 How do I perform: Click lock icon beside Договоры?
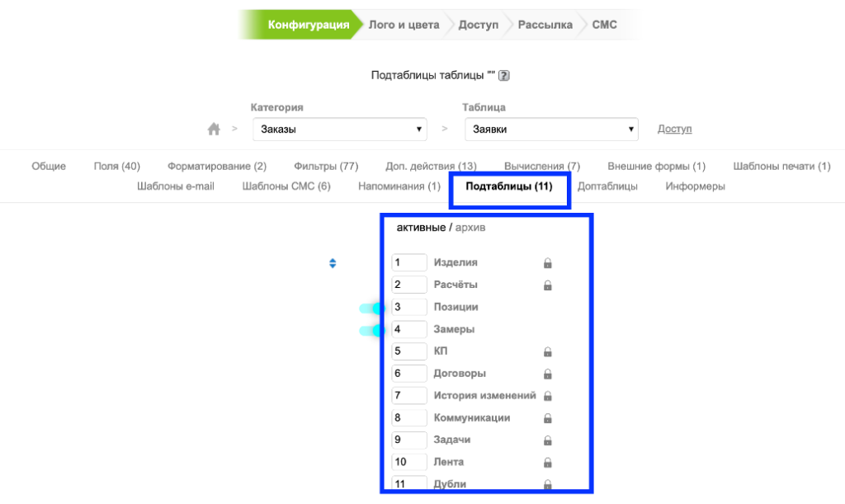(547, 374)
